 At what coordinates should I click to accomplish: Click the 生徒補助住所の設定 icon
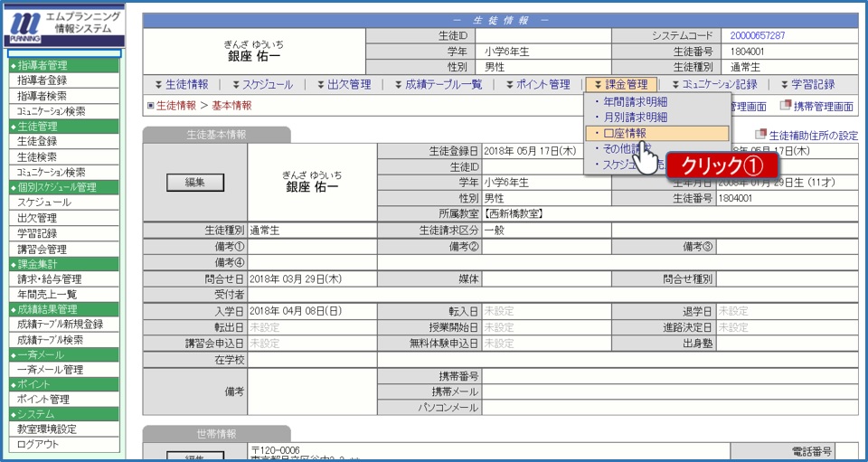(x=759, y=135)
